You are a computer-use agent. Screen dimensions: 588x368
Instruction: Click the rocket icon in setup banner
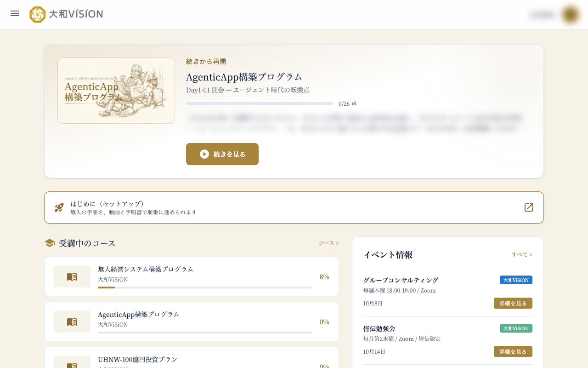click(x=59, y=207)
